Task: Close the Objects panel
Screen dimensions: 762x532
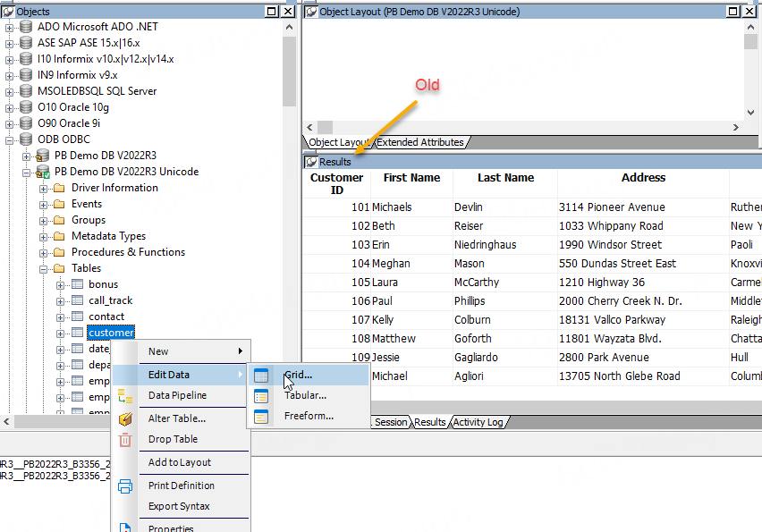Action: [x=288, y=12]
